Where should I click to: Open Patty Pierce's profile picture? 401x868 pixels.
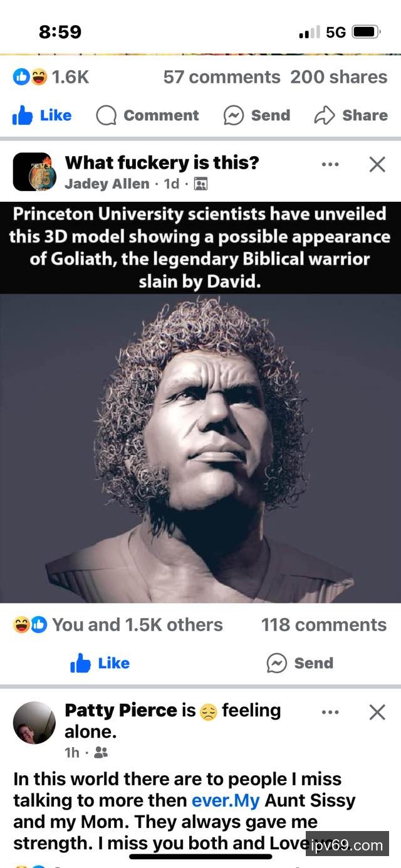click(34, 723)
